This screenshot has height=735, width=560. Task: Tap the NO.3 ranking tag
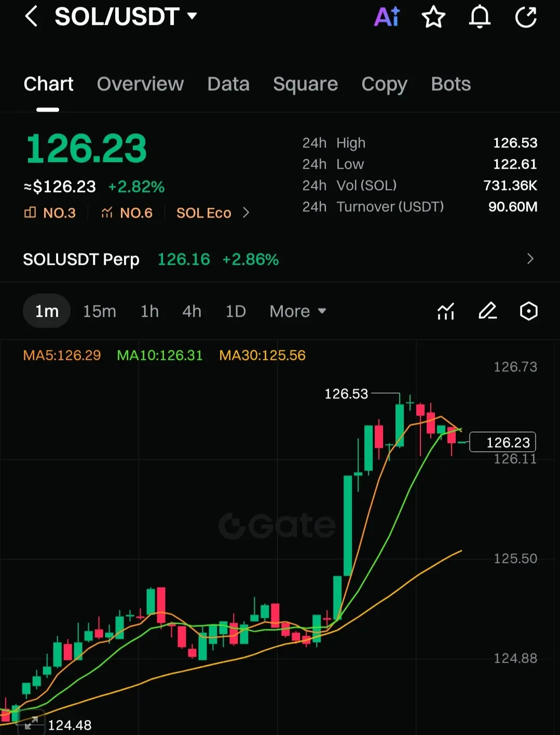pyautogui.click(x=50, y=213)
